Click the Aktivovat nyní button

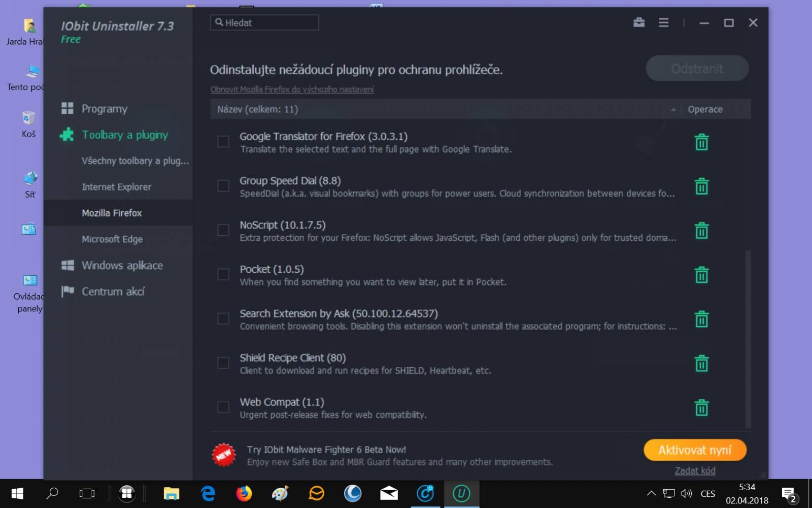695,450
